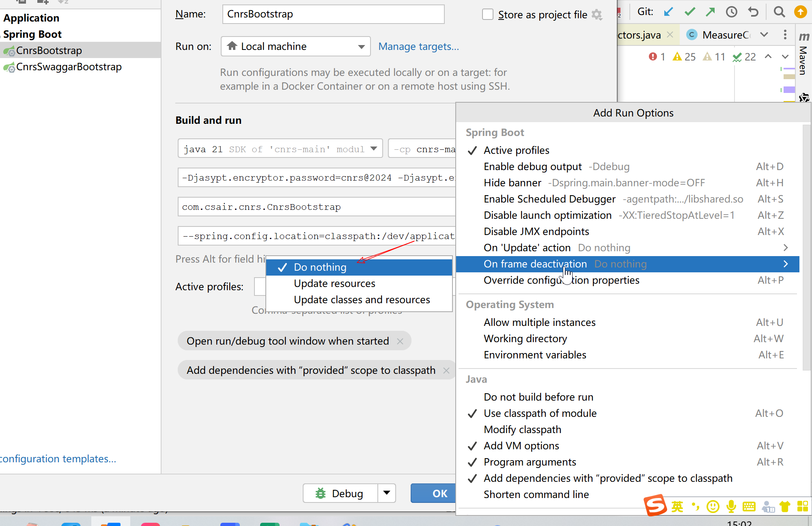Open the Local machine Run on dropdown
The width and height of the screenshot is (812, 526).
pos(295,46)
